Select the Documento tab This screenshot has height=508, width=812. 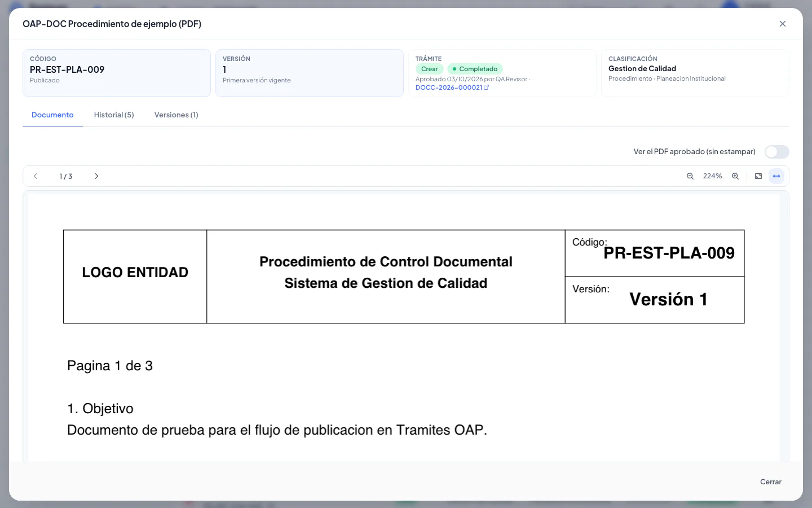52,115
